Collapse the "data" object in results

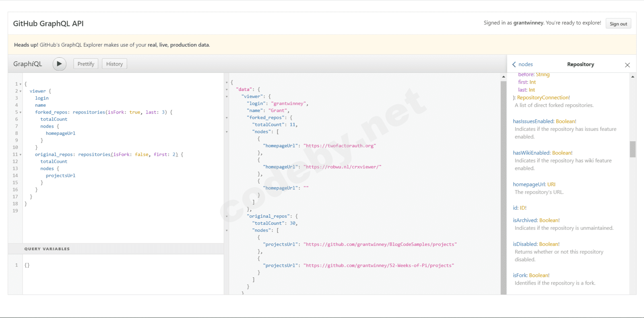click(x=227, y=90)
